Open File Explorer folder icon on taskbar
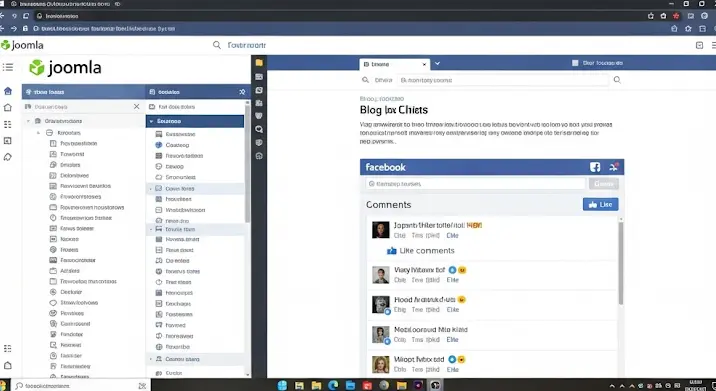This screenshot has width=716, height=391. 316,386
